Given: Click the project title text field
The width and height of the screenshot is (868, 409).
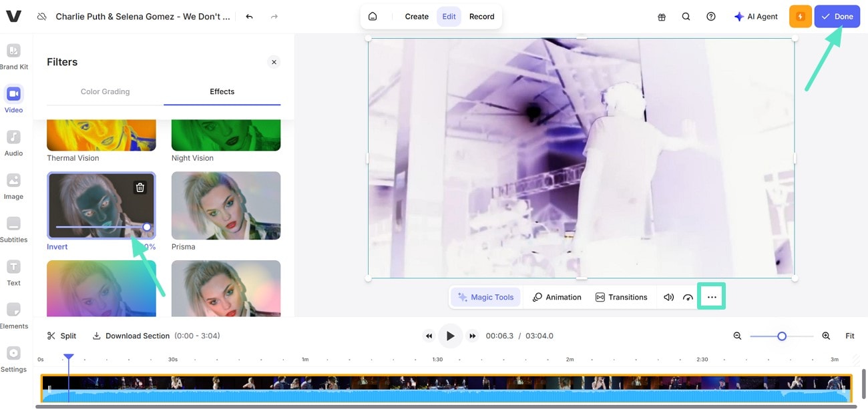Looking at the screenshot, I should click(143, 17).
